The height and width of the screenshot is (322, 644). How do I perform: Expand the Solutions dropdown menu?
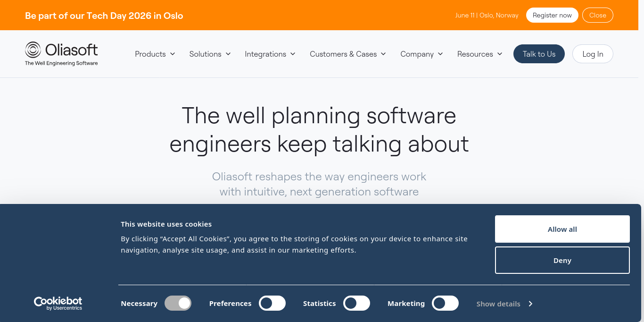(x=210, y=54)
